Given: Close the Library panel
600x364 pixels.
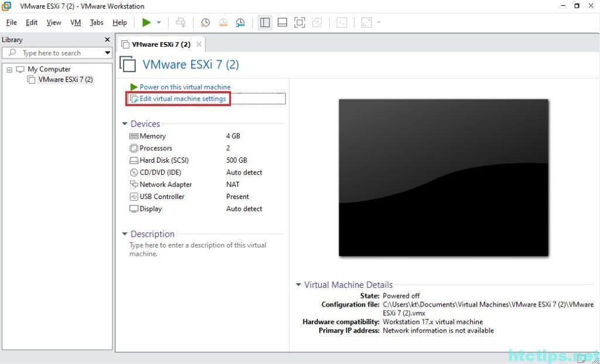Looking at the screenshot, I should 107,40.
